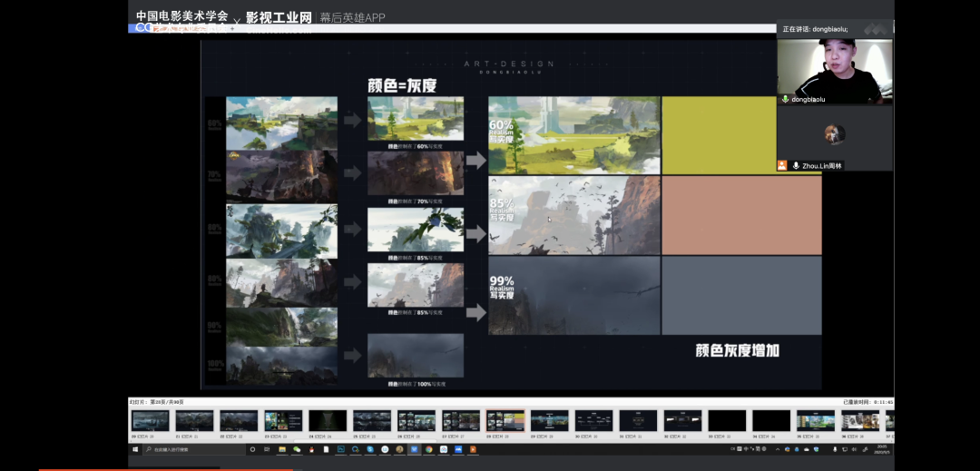Viewport: 980px width, 471px height.
Task: Switch to Google Chrome in the taskbar
Action: click(428, 449)
